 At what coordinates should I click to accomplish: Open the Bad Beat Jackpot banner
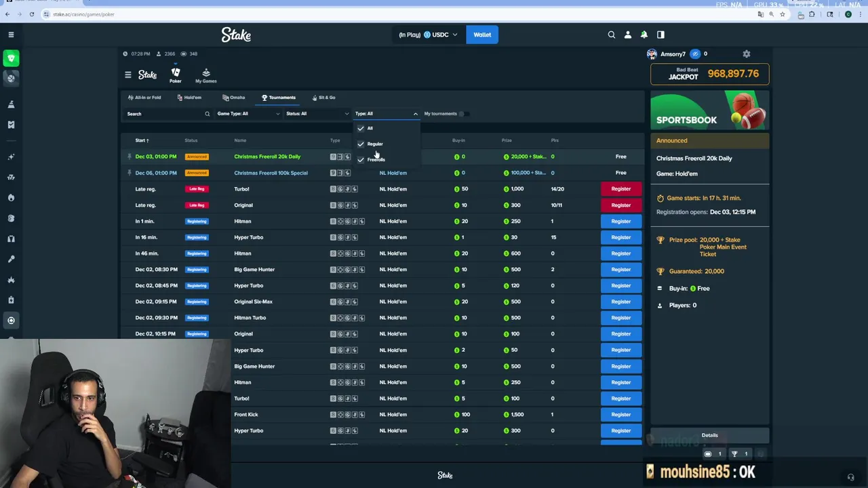pyautogui.click(x=709, y=74)
